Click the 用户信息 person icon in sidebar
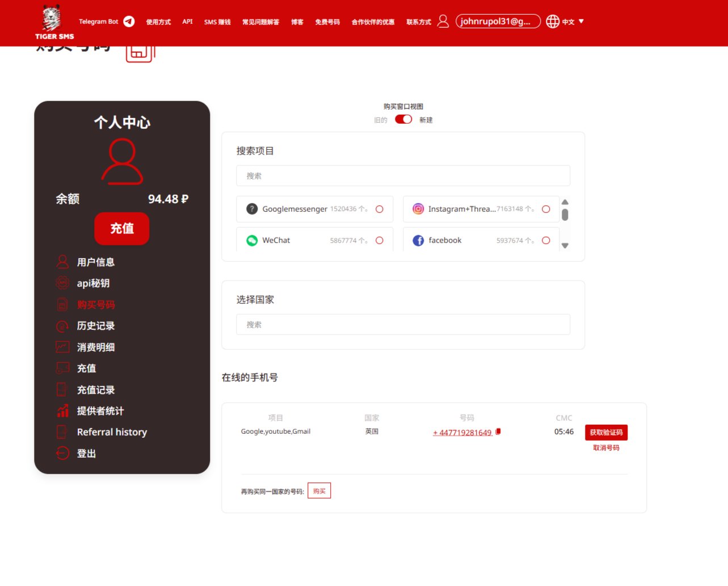Screen dimensions: 728x586 [x=62, y=262]
